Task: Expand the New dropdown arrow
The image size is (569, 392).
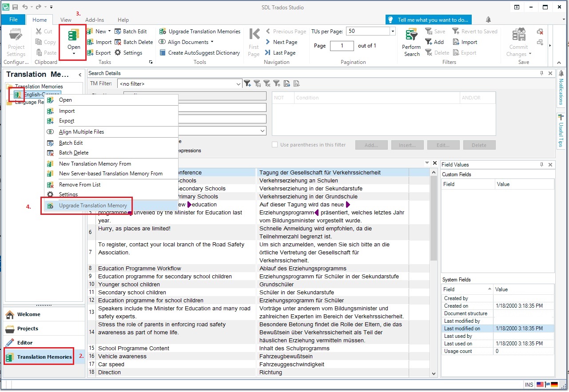Action: point(109,32)
